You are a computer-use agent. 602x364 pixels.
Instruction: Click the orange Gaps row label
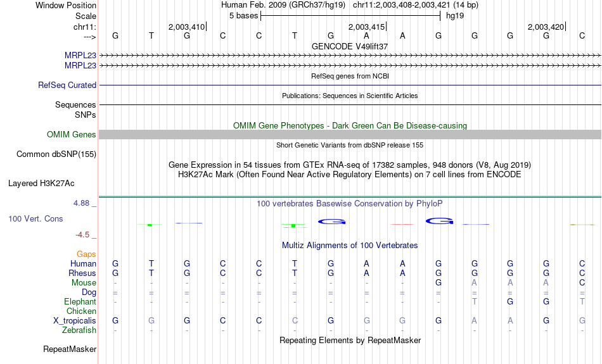(x=86, y=254)
